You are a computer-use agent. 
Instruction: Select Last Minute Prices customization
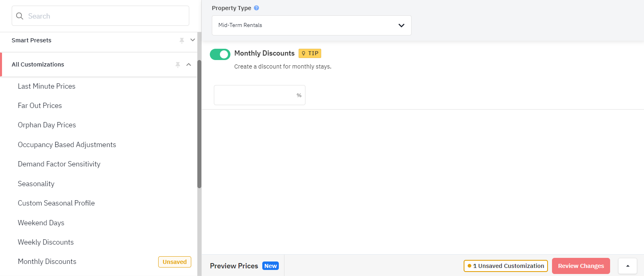[x=46, y=86]
